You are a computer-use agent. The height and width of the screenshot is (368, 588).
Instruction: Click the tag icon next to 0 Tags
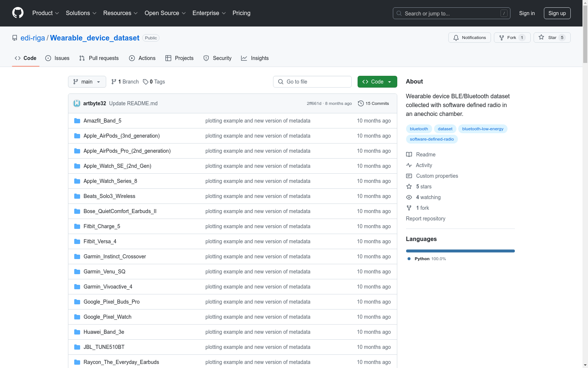pos(146,82)
